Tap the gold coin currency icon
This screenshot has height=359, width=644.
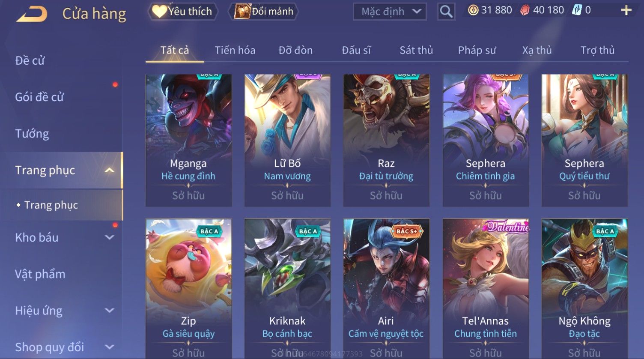tap(473, 10)
